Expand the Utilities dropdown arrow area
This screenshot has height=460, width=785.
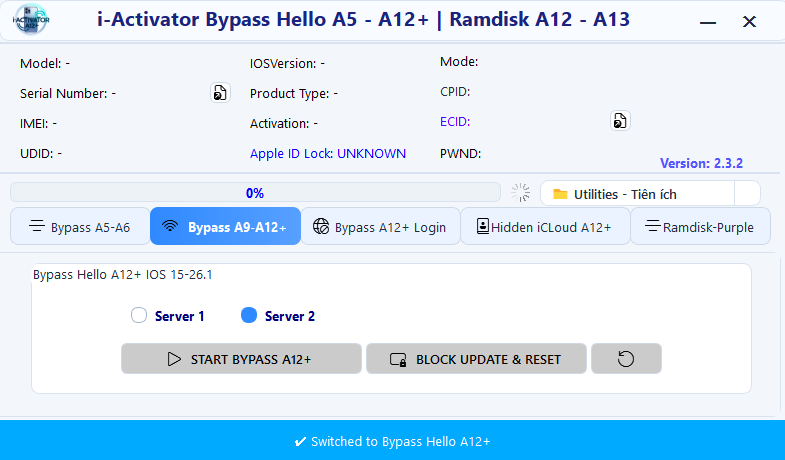point(747,193)
